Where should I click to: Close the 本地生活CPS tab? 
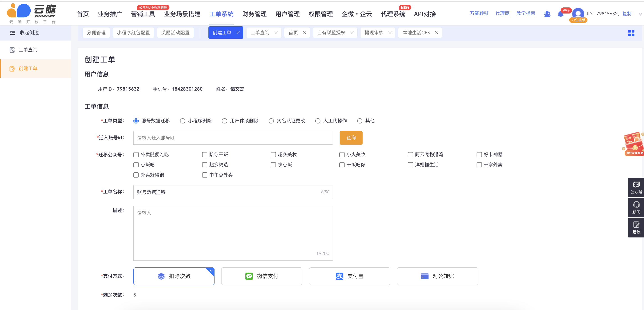click(437, 33)
